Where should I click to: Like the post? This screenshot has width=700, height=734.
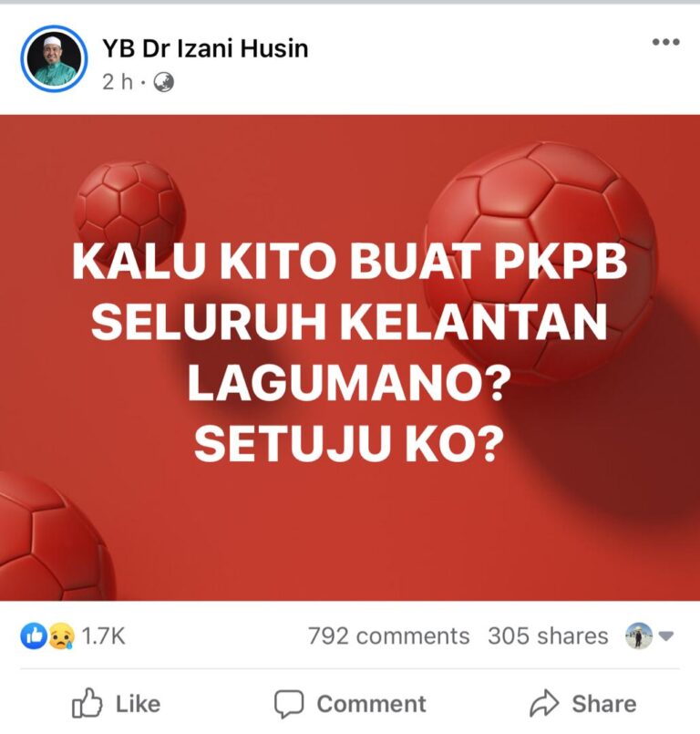[116, 703]
